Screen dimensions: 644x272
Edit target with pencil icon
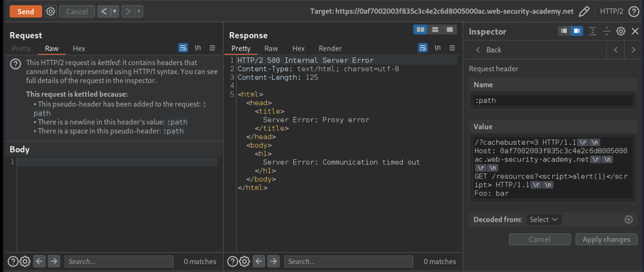click(x=584, y=12)
